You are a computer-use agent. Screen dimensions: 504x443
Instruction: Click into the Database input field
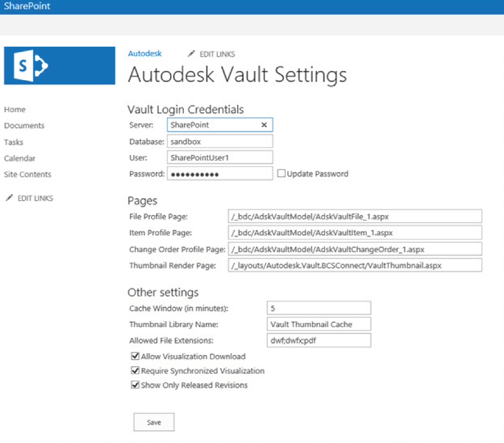point(219,141)
